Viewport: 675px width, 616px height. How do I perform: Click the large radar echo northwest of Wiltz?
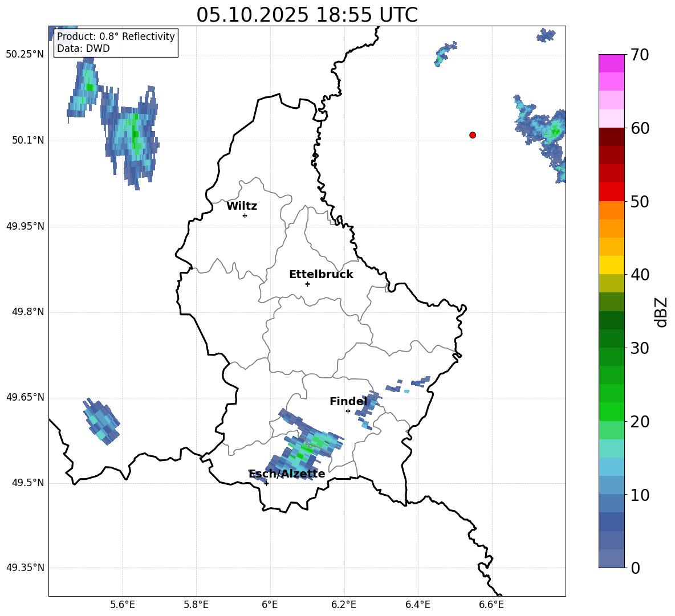pyautogui.click(x=131, y=138)
